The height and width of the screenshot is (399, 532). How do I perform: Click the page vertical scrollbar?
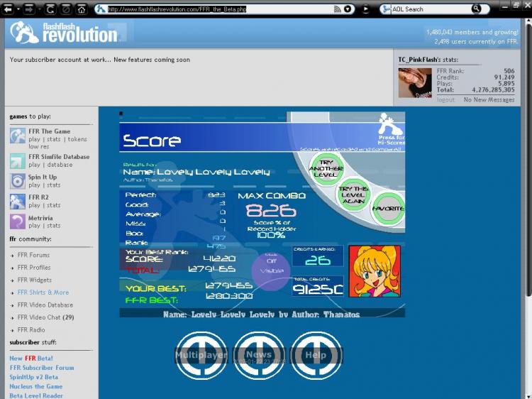coord(528,160)
